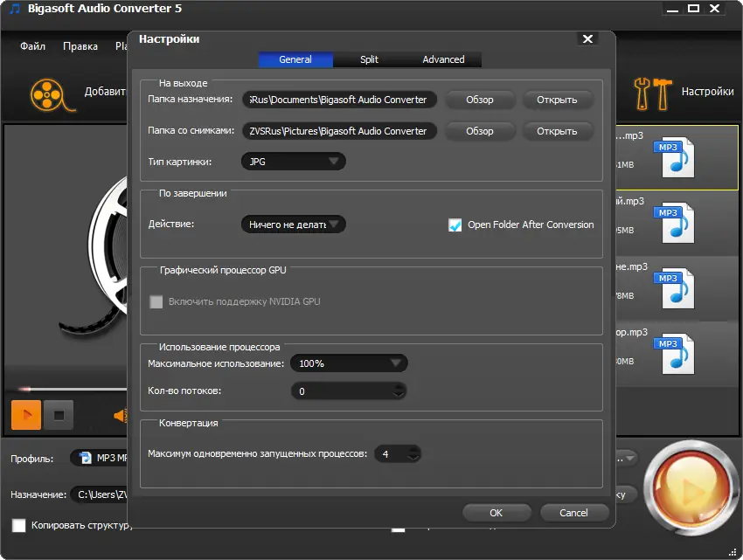The width and height of the screenshot is (743, 560).
Task: Click Открыть for Папка назначения
Action: pyautogui.click(x=557, y=100)
